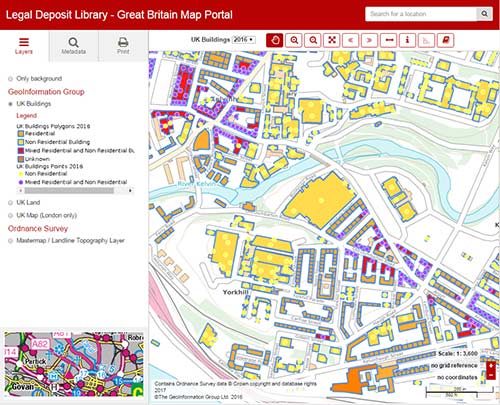The width and height of the screenshot is (500, 405).
Task: Click the search magnifier button
Action: pyautogui.click(x=485, y=14)
